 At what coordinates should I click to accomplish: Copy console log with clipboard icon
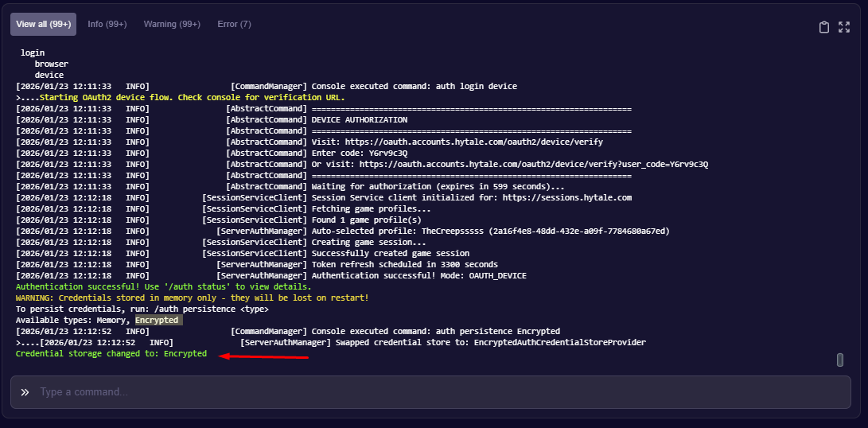pyautogui.click(x=824, y=27)
